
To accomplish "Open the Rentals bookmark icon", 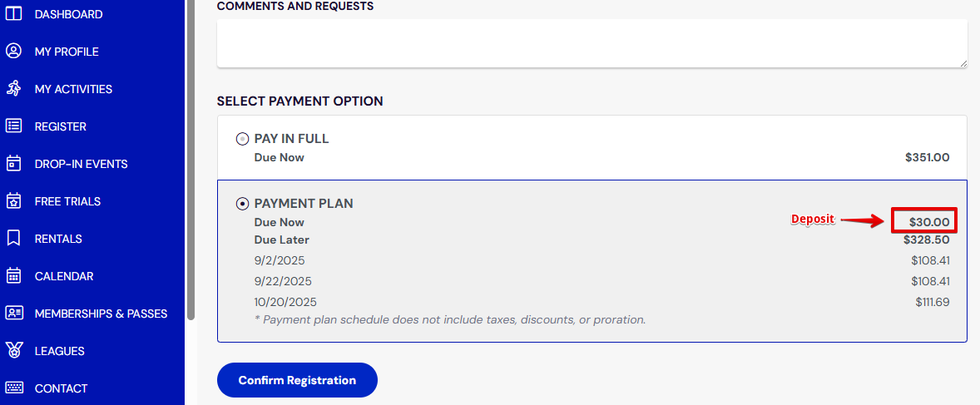I will [14, 239].
